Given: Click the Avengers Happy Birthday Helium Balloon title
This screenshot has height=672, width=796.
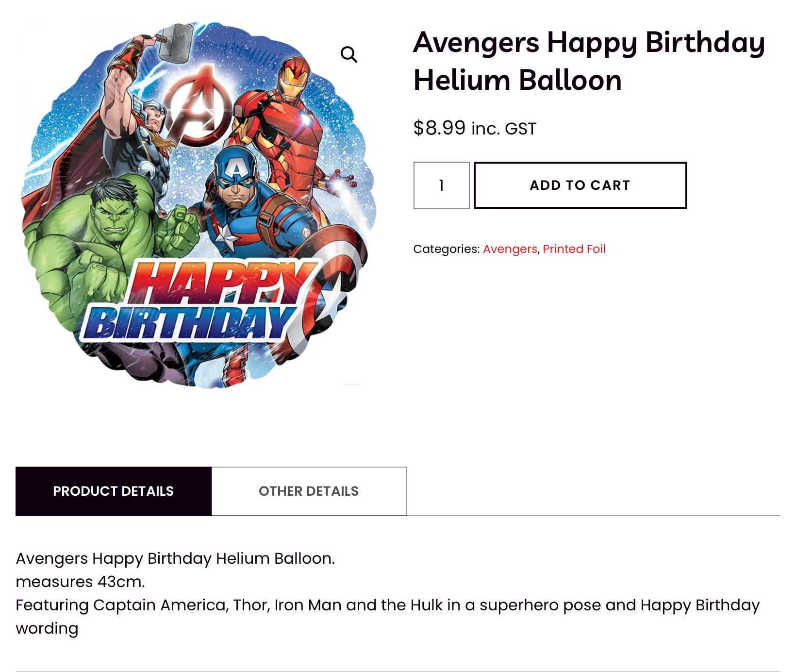Looking at the screenshot, I should [588, 61].
